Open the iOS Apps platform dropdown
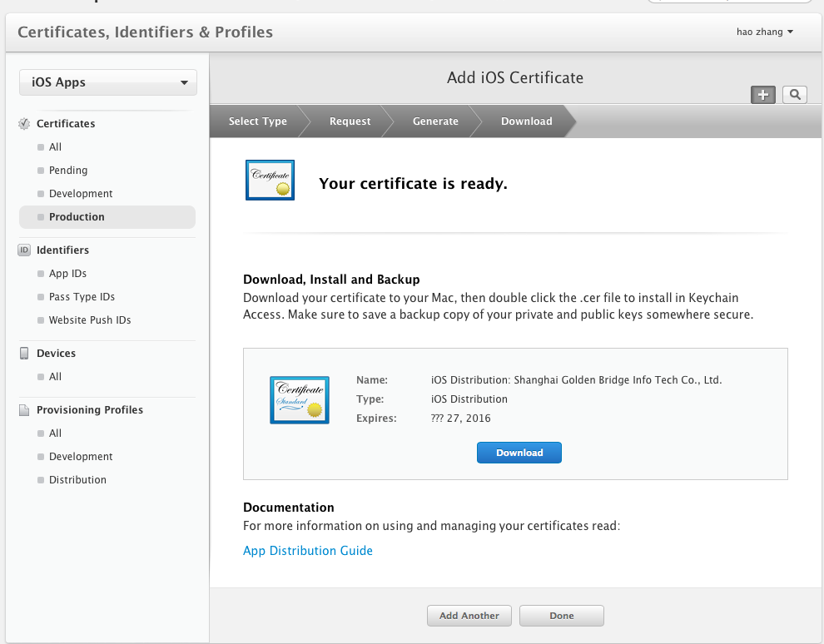 pos(108,82)
